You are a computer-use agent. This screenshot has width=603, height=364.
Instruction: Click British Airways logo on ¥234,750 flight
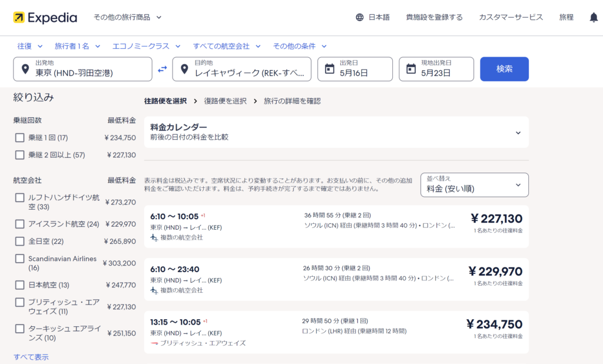pyautogui.click(x=154, y=343)
